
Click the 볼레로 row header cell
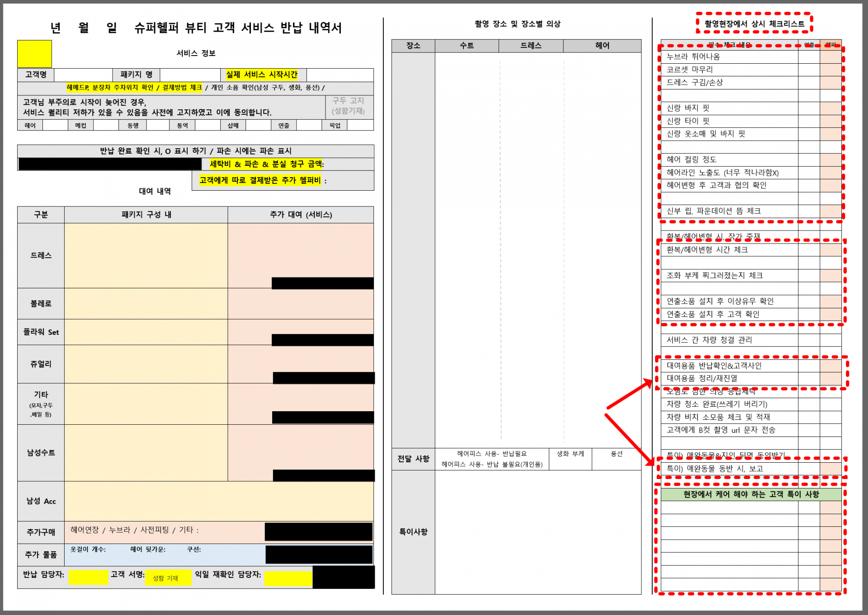[x=41, y=304]
